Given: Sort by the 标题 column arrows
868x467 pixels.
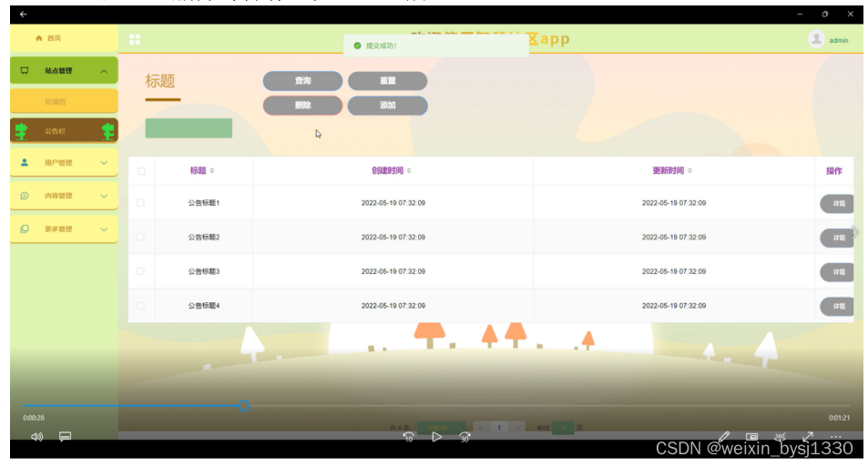Looking at the screenshot, I should pyautogui.click(x=212, y=171).
